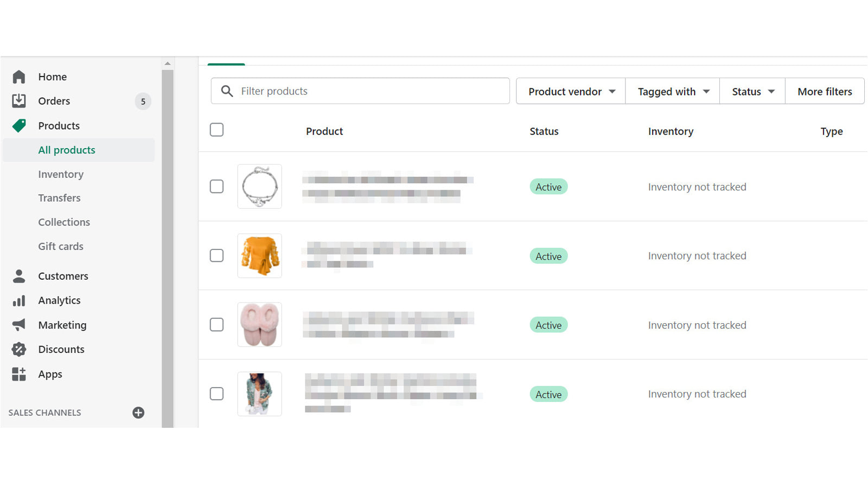Screen dimensions: 868x488
Task: Open the Discounts badge icon
Action: 19,349
